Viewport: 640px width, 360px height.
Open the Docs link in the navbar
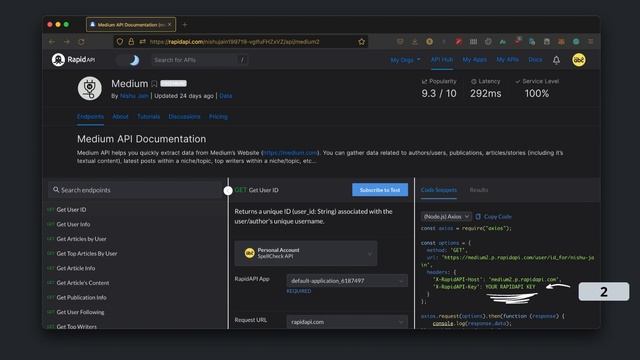click(x=535, y=60)
